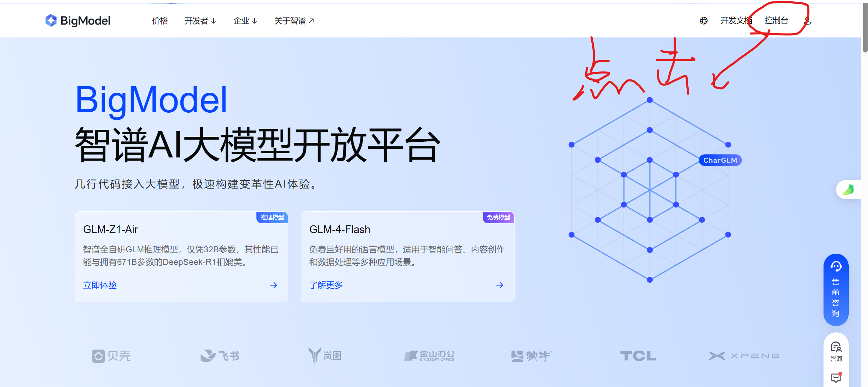This screenshot has height=387, width=868.
Task: Click 立即体验 on GLM-Z1-Air
Action: (100, 285)
